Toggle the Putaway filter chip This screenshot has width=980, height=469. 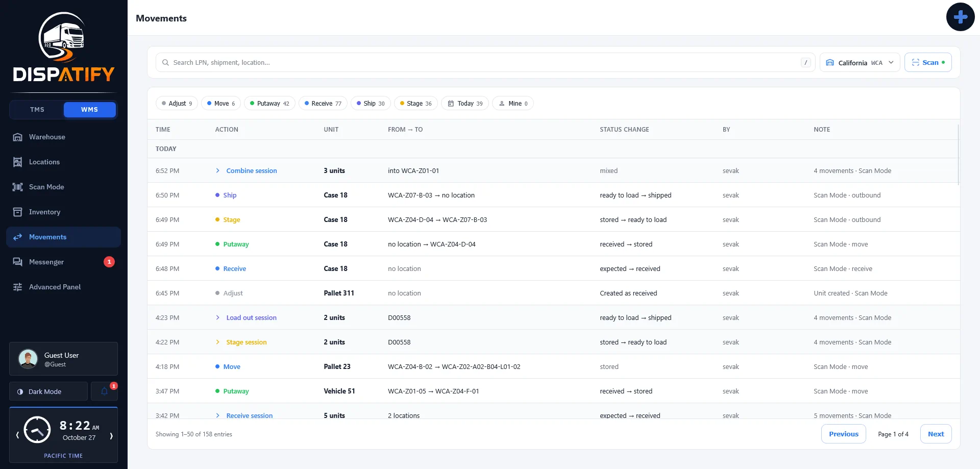click(x=269, y=103)
